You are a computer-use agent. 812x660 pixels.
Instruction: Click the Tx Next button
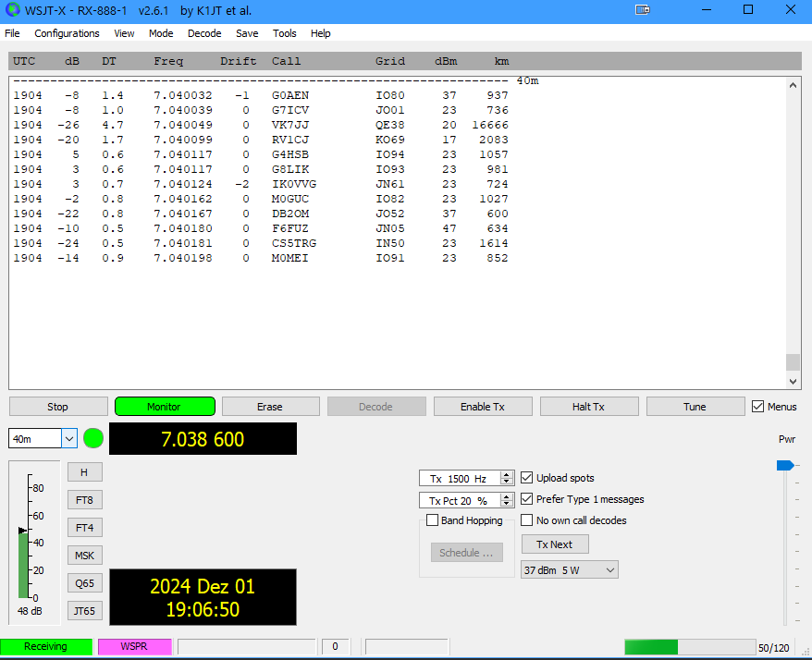point(555,544)
